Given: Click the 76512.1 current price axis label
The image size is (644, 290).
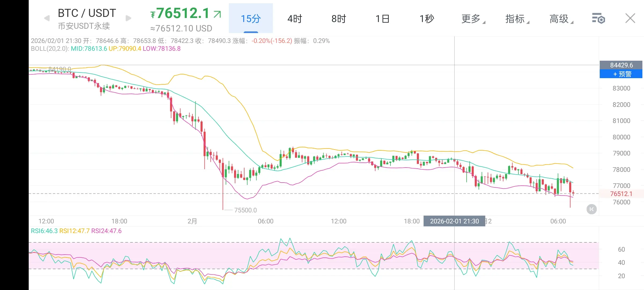Looking at the screenshot, I should click(x=621, y=194).
